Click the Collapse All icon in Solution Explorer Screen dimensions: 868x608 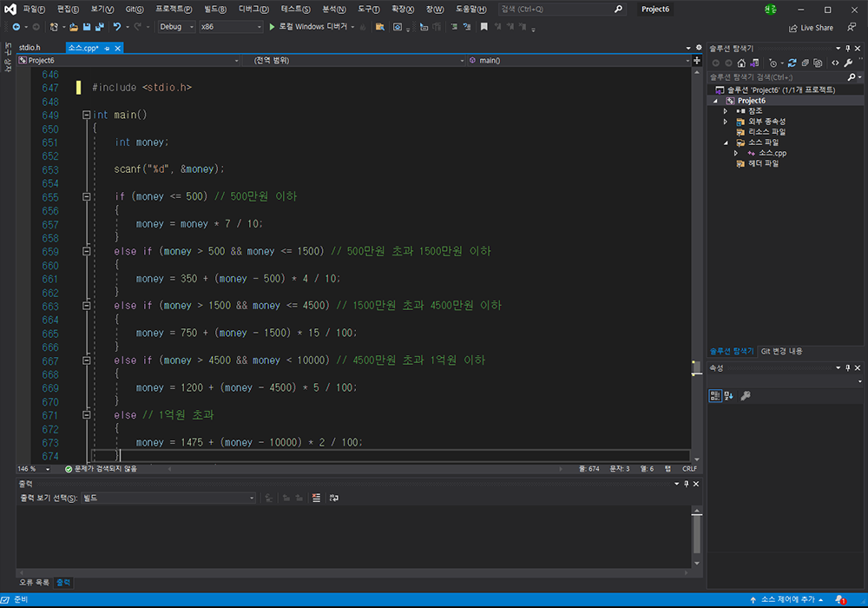tap(805, 63)
